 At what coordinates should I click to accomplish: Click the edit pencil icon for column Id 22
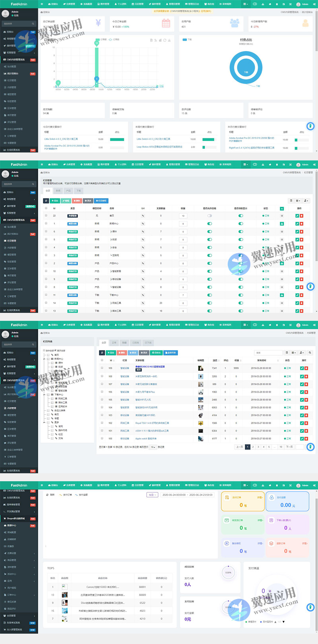297,216
